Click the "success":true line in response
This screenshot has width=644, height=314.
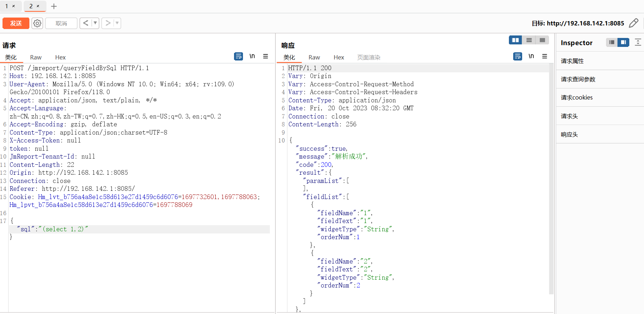pyautogui.click(x=321, y=149)
